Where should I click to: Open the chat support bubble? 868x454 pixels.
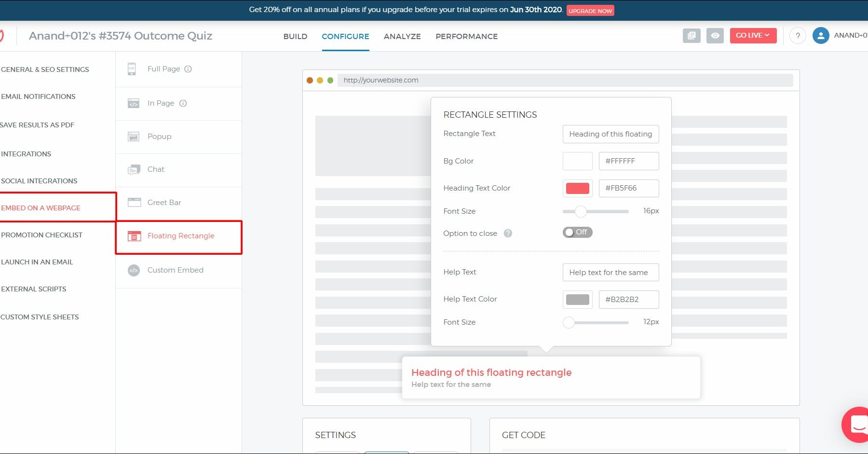click(856, 425)
